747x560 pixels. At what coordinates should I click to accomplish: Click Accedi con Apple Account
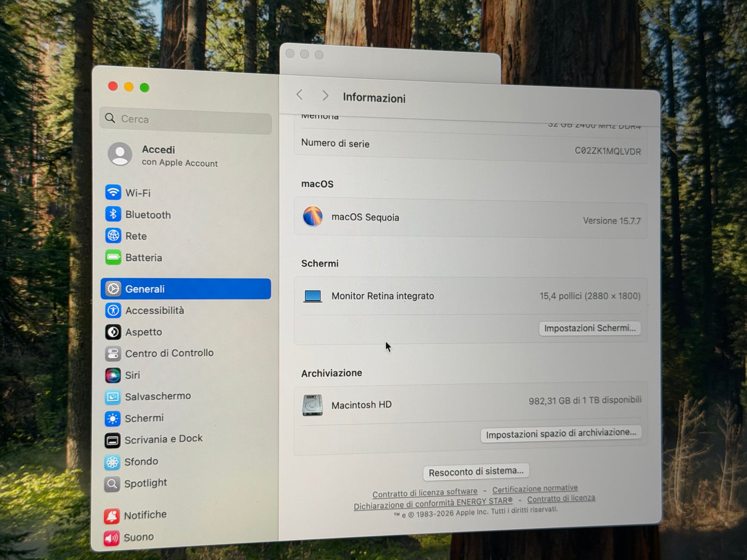[179, 156]
